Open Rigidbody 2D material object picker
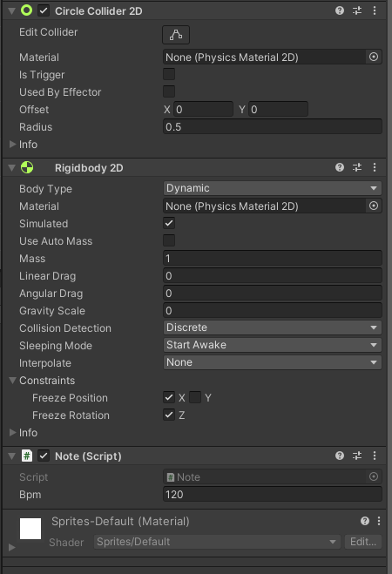Image resolution: width=392 pixels, height=574 pixels. coord(374,206)
